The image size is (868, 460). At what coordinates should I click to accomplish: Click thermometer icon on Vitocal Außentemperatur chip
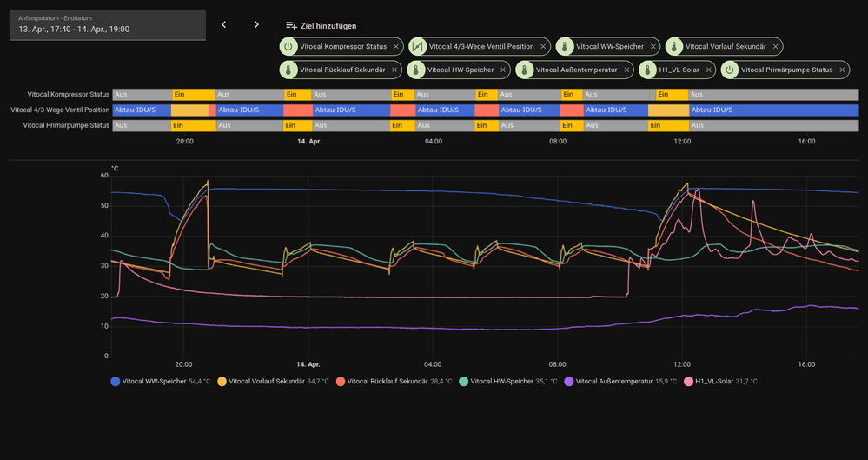(524, 70)
